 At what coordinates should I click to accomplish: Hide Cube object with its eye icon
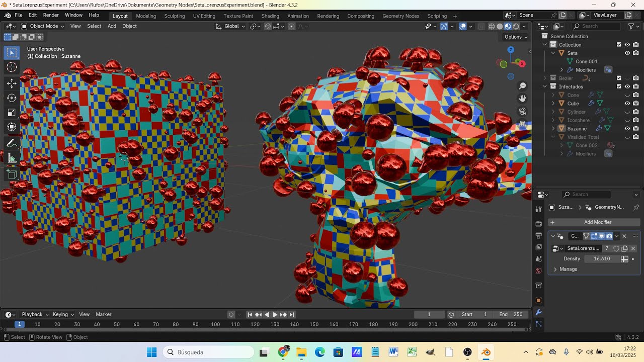627,104
